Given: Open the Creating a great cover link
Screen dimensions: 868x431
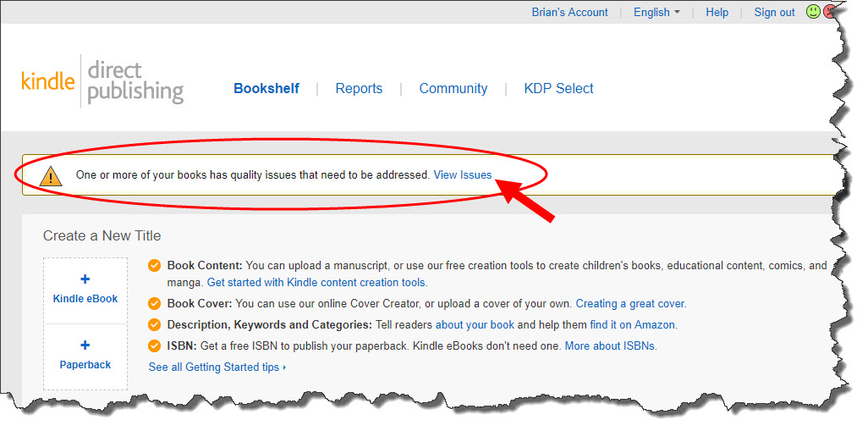Looking at the screenshot, I should pos(630,304).
